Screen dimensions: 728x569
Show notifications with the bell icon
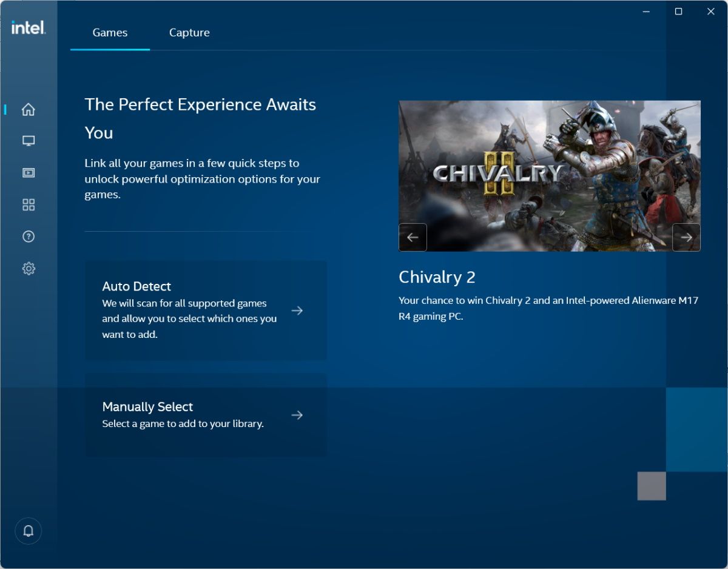click(x=29, y=531)
